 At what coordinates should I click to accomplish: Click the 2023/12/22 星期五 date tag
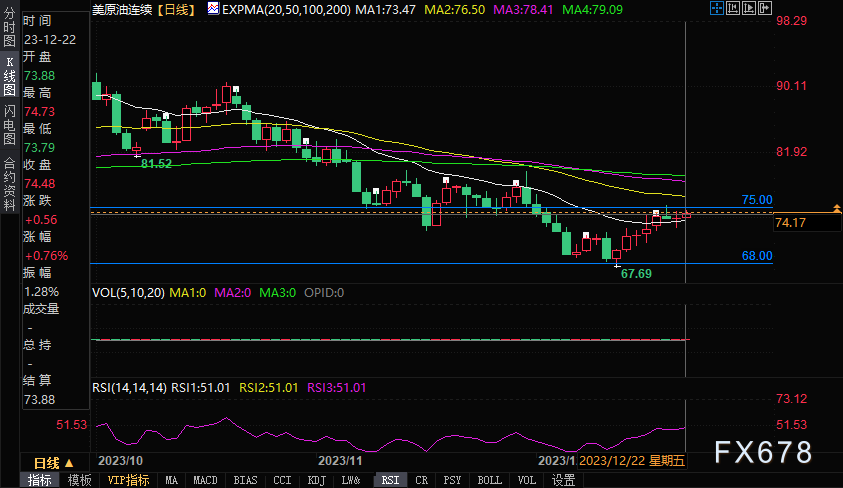click(632, 461)
